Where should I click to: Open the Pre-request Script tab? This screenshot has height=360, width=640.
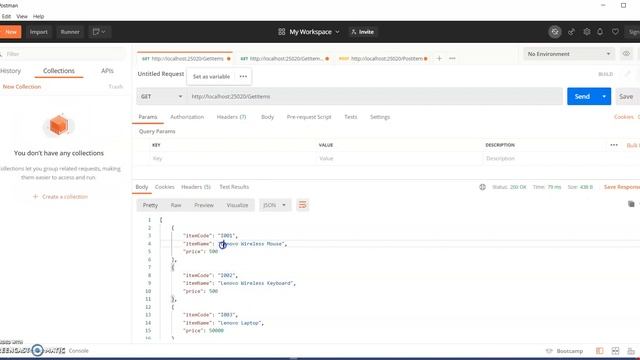click(309, 117)
